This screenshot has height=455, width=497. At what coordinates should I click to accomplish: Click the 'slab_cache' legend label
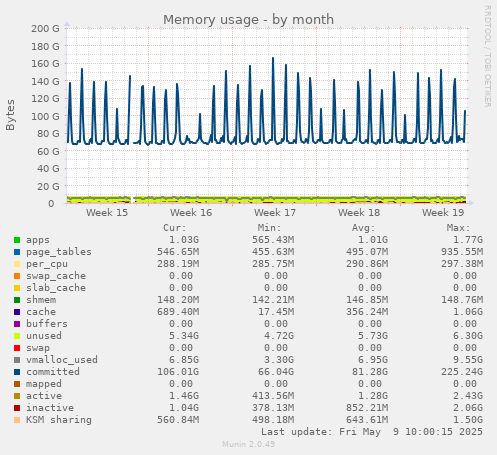pyautogui.click(x=56, y=288)
